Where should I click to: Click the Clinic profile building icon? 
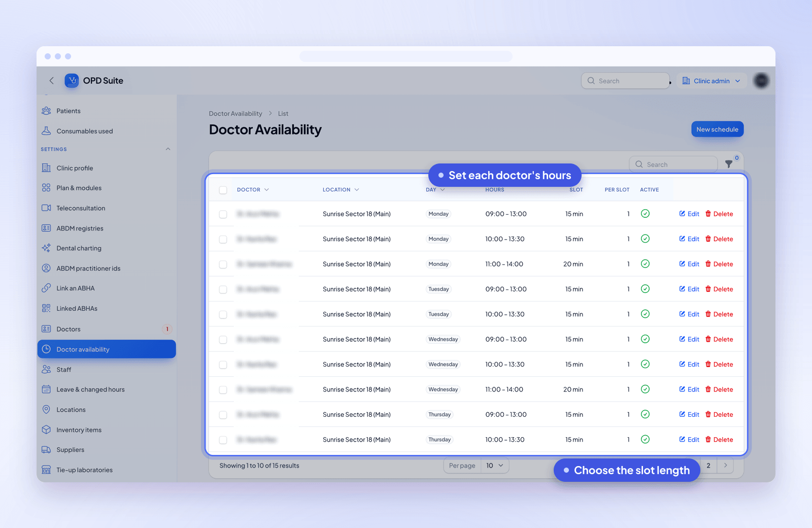[x=46, y=168]
